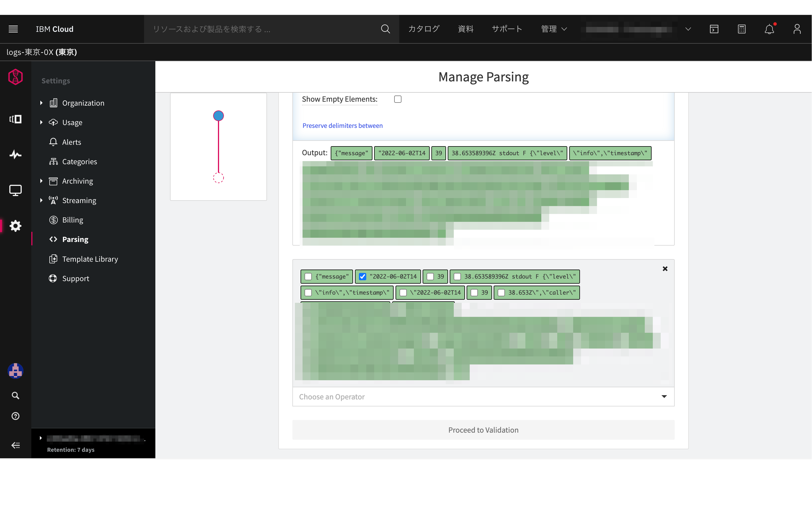Click Proceed to Validation button

483,430
